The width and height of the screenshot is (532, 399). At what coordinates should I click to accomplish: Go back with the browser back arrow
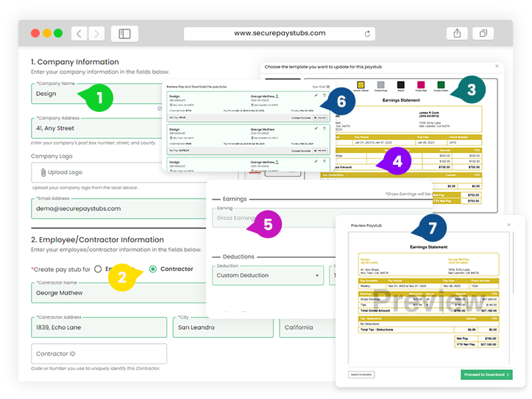79,34
